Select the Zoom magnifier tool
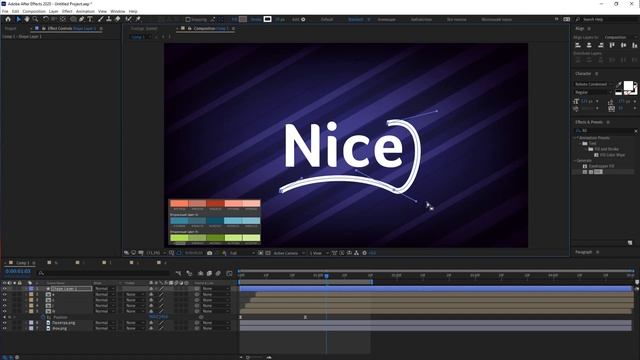 pos(36,19)
